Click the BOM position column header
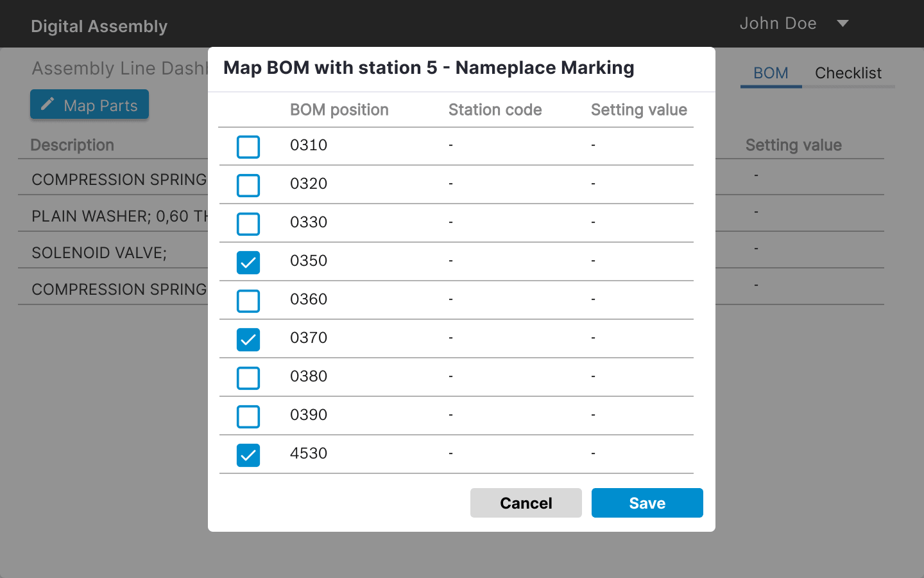 339,110
